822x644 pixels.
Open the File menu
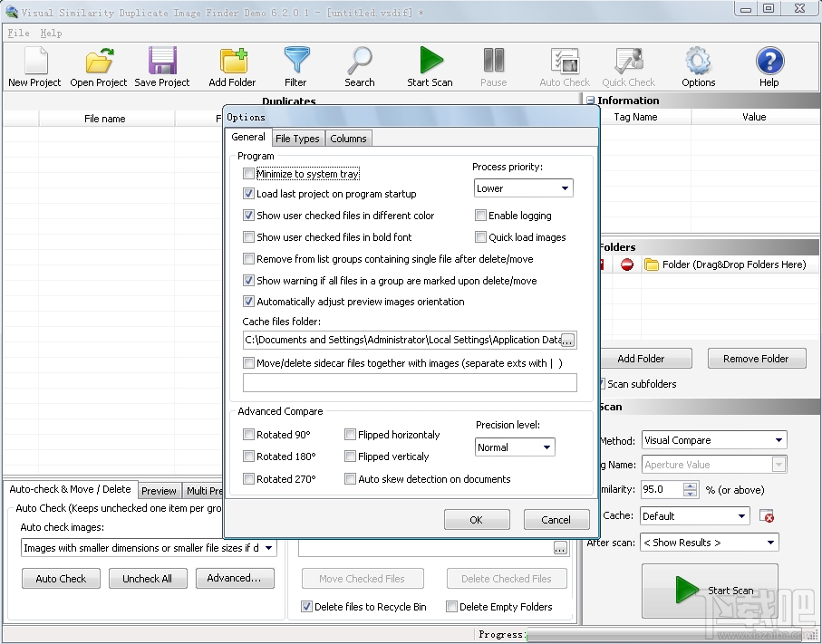[17, 33]
